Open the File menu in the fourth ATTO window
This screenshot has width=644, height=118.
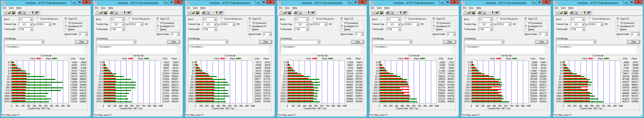281,8
